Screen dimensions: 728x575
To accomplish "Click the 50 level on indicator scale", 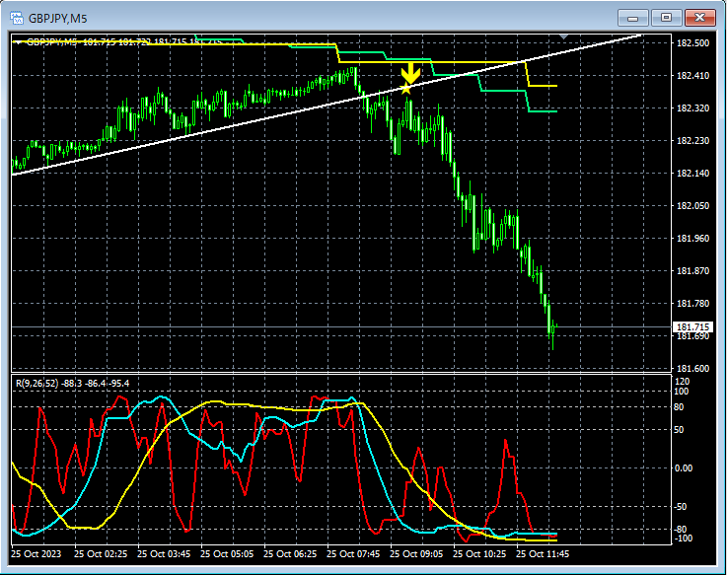I will click(679, 430).
